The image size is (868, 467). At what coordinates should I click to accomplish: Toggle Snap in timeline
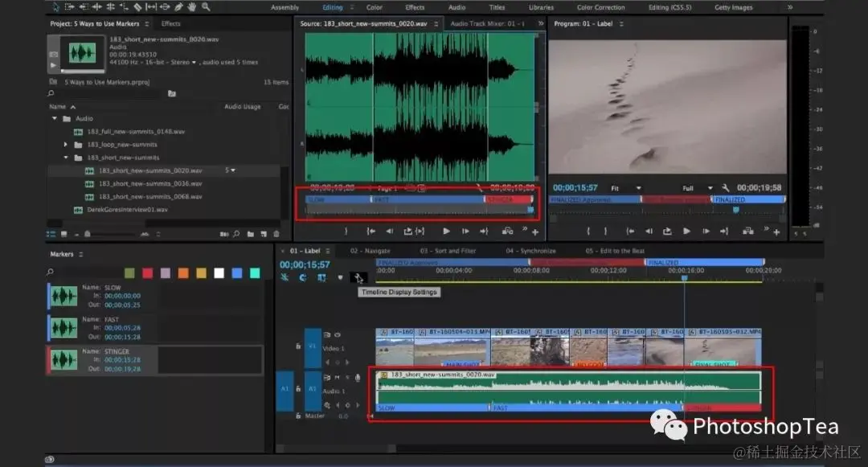(x=303, y=277)
